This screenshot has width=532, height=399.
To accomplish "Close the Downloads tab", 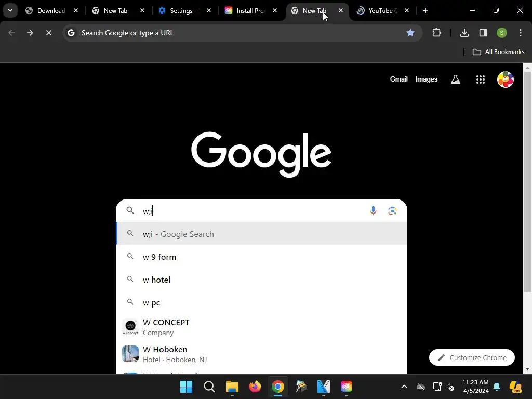I will point(76,10).
